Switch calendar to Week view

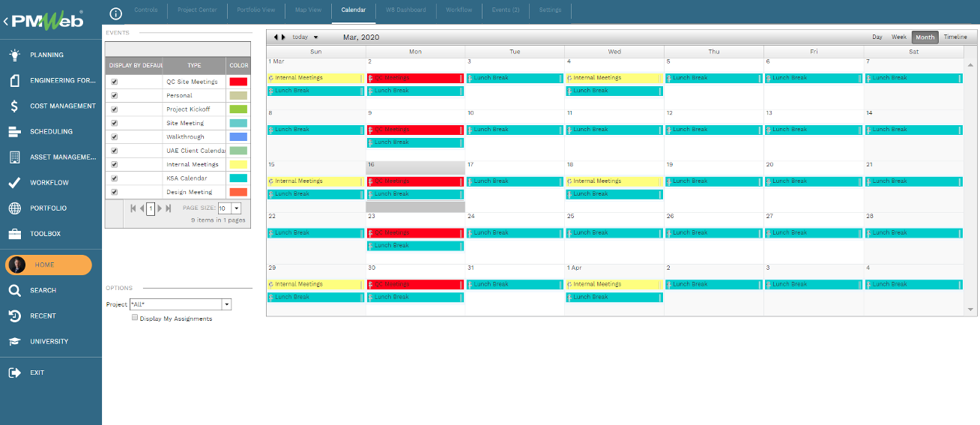(x=898, y=37)
